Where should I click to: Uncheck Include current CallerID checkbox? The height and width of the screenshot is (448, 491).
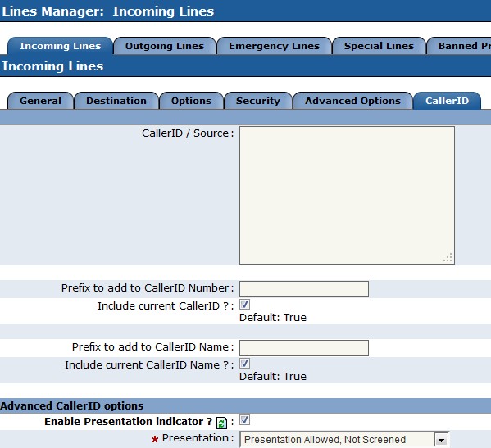pyautogui.click(x=244, y=305)
